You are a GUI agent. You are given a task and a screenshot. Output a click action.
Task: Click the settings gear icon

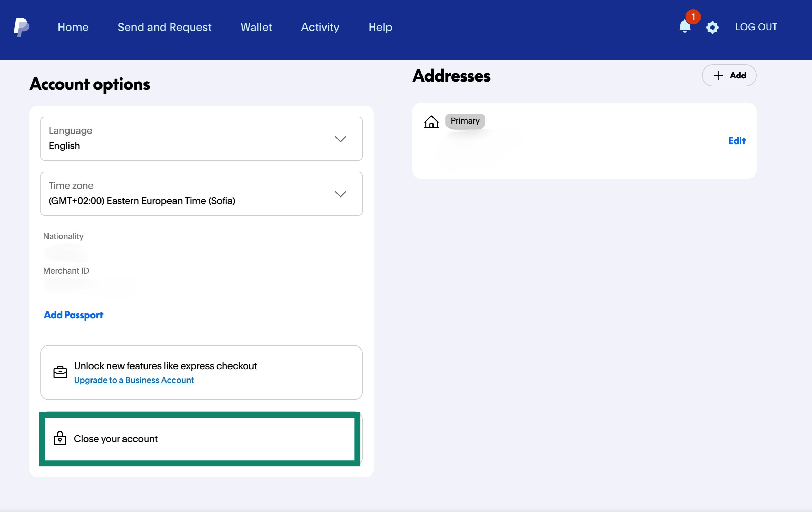point(712,27)
